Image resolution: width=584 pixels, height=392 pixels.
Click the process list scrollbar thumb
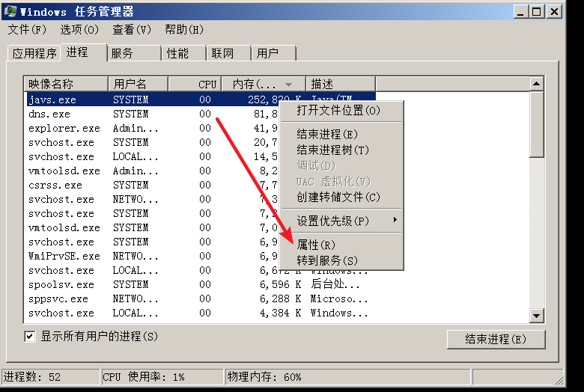coord(536,124)
